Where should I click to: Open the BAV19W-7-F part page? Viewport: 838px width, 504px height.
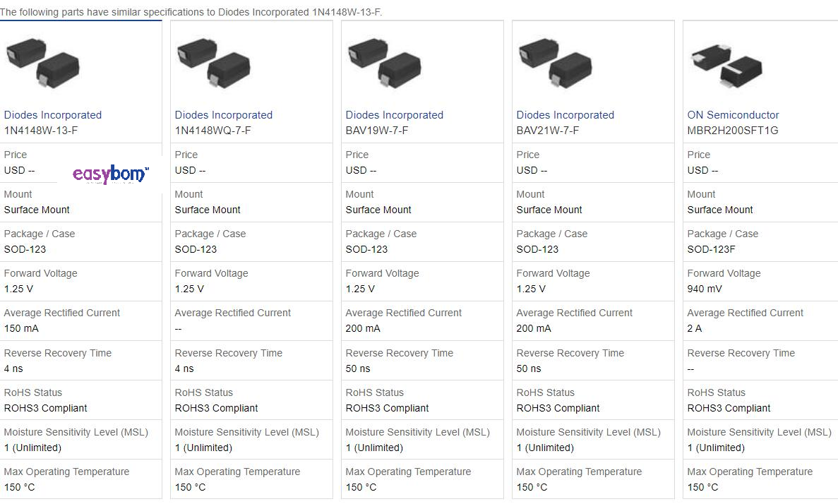click(375, 130)
